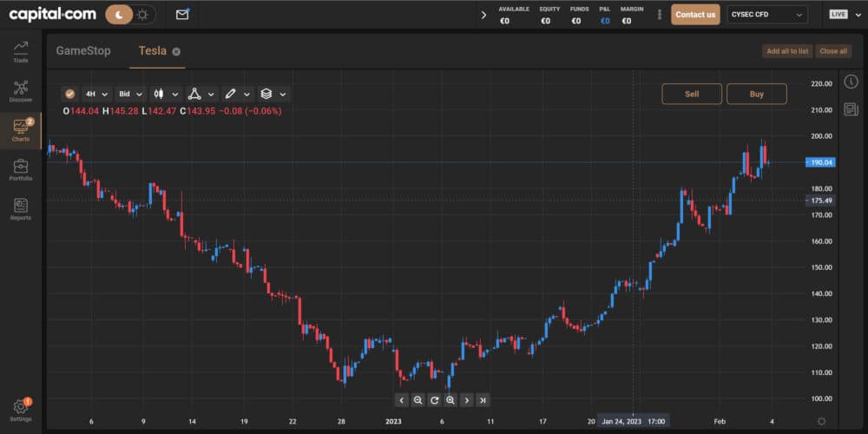Reset the chart view
Screen dimensions: 868x434
pos(435,400)
